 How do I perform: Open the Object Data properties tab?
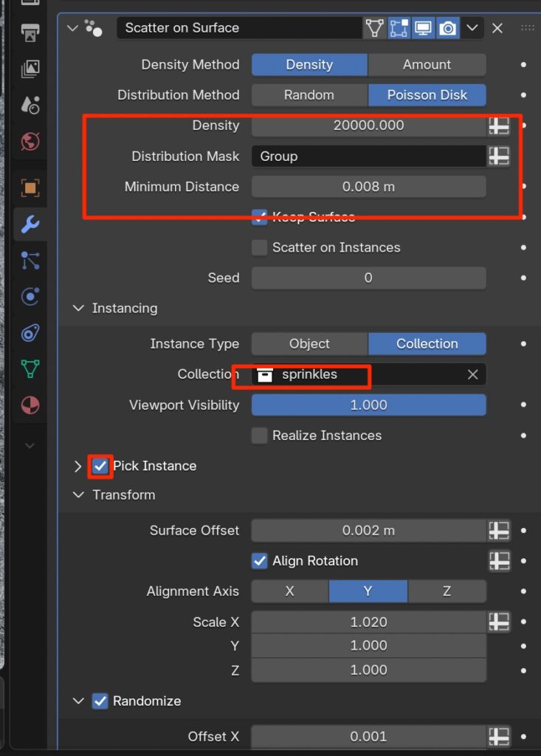pos(30,368)
